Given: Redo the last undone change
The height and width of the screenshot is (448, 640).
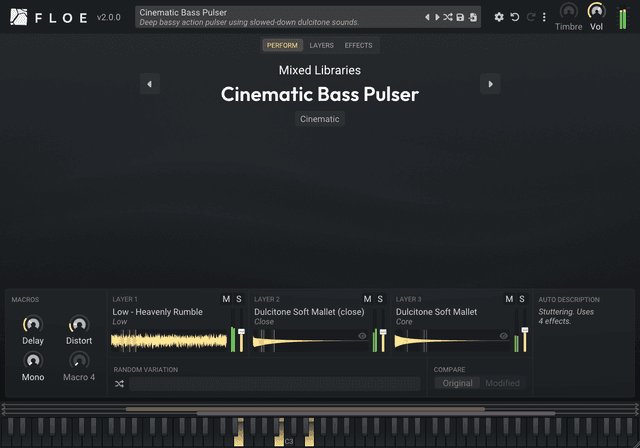Looking at the screenshot, I should pos(531,17).
